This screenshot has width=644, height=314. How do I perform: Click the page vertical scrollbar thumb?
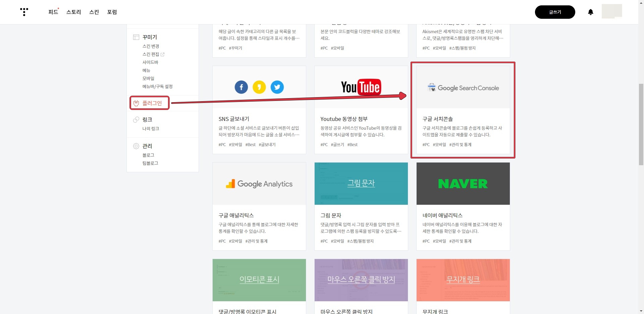641,124
